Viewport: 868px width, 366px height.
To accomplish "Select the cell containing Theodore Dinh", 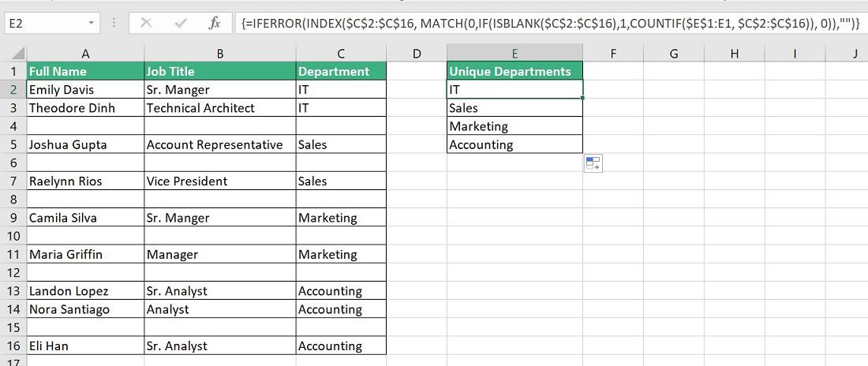I will click(85, 108).
